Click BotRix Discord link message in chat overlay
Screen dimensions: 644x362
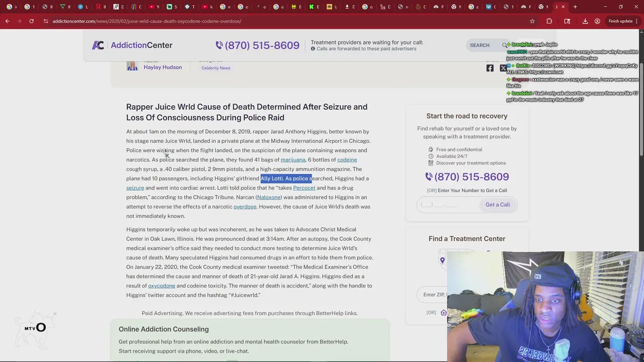coord(572,69)
